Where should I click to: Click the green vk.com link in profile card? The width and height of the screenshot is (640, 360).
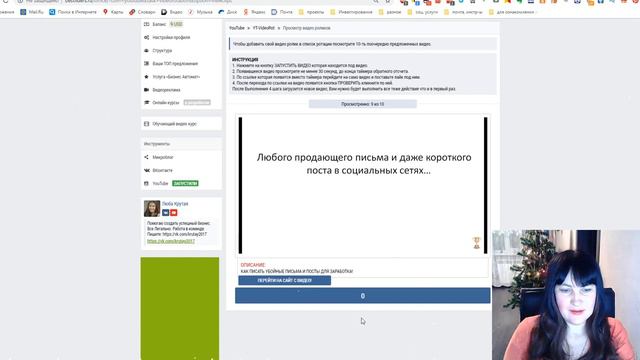coord(171,241)
